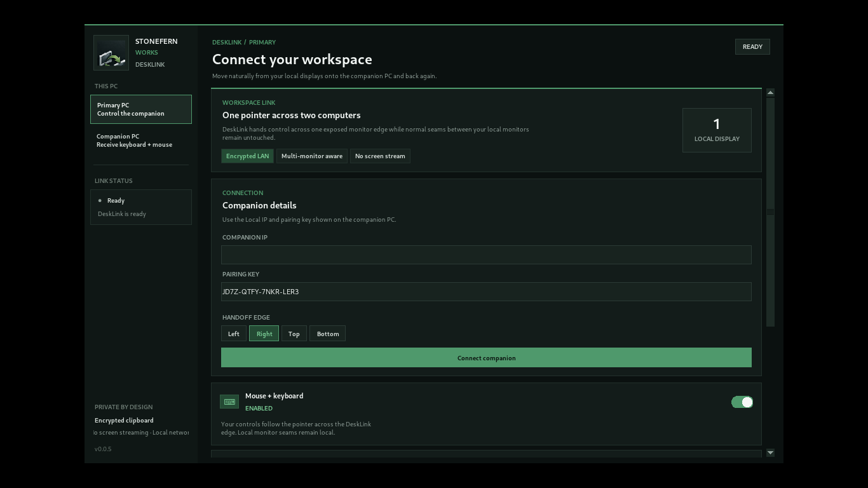The height and width of the screenshot is (488, 868).
Task: Click the keyboard icon beside Mouse + keyboard
Action: click(229, 402)
